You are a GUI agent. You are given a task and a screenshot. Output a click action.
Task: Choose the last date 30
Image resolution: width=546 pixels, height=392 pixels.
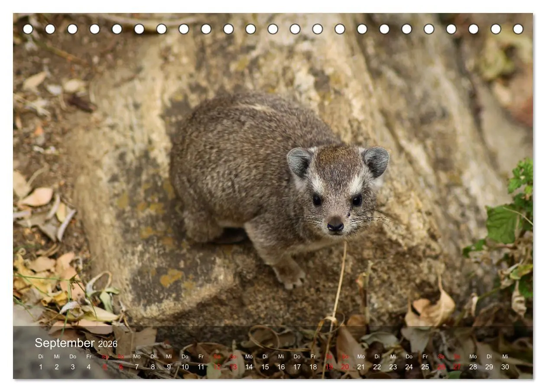[x=505, y=367]
